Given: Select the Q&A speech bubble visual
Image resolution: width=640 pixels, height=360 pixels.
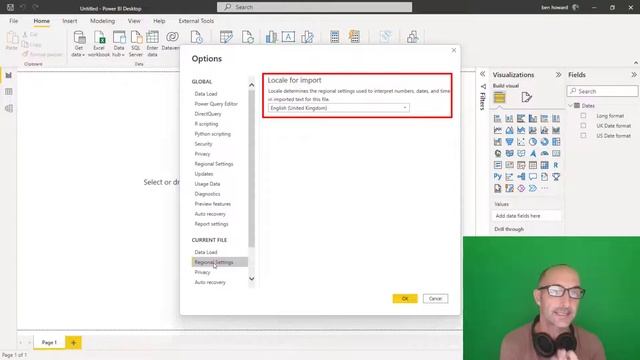Looking at the screenshot, I should point(533,177).
